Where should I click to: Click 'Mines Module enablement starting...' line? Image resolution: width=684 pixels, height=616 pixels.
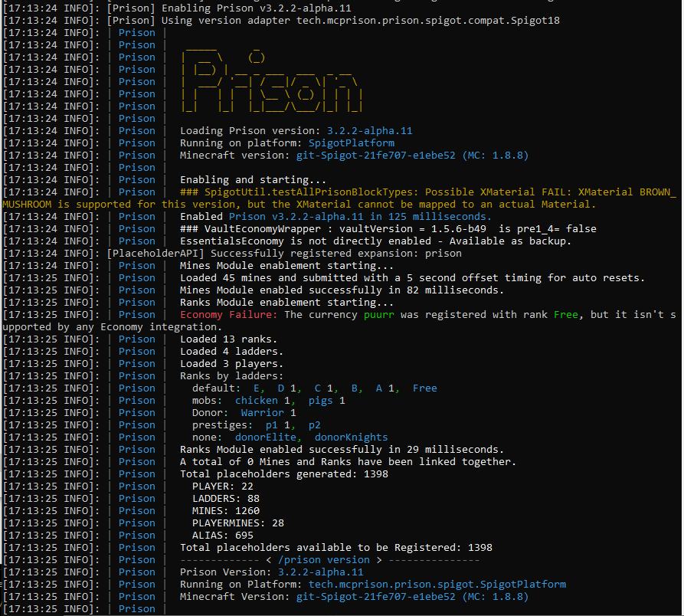286,265
